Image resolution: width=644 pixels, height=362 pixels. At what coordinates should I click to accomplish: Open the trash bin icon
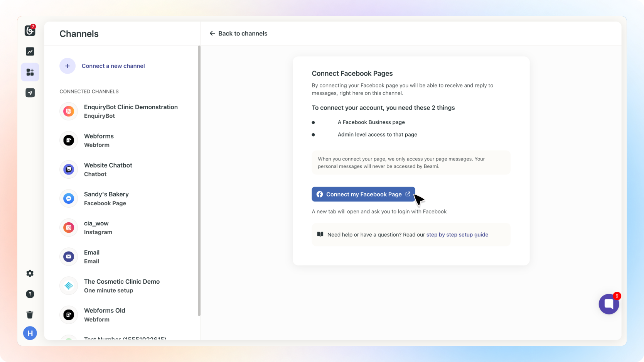[30, 315]
